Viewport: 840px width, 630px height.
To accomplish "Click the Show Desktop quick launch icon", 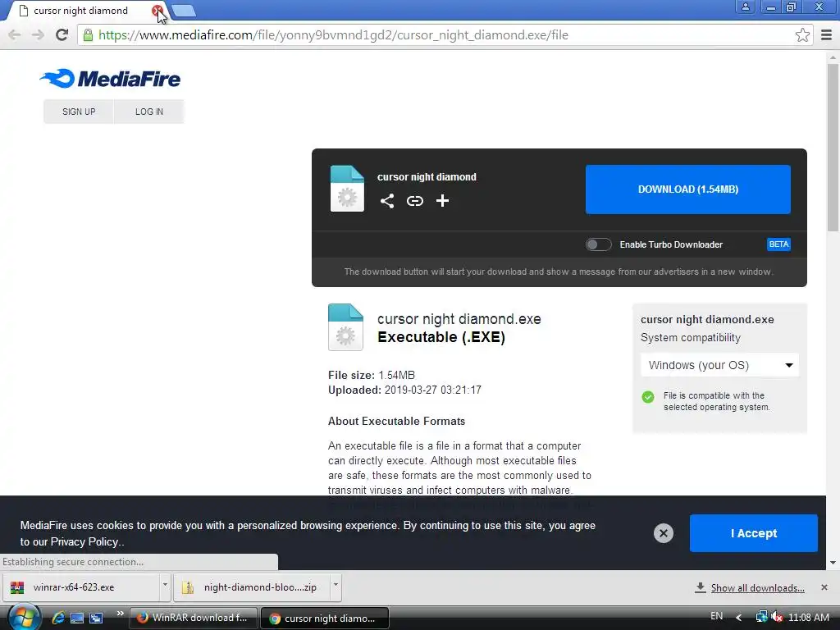I will click(77, 618).
